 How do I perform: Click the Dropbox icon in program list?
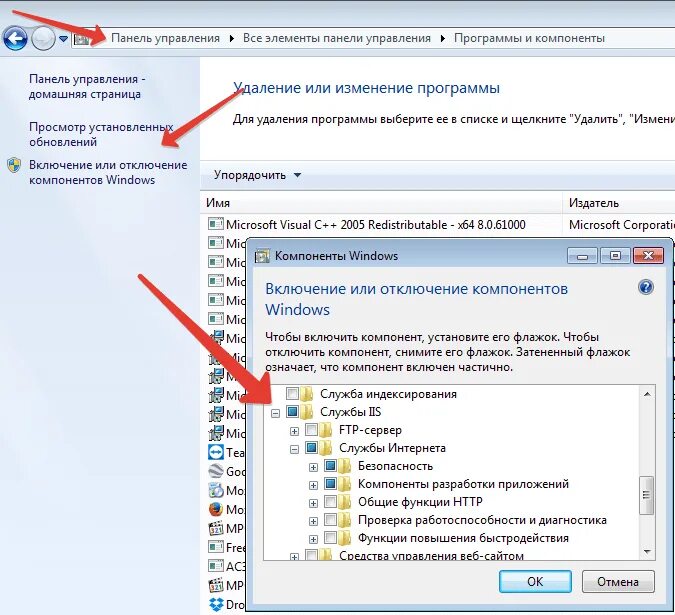[216, 604]
